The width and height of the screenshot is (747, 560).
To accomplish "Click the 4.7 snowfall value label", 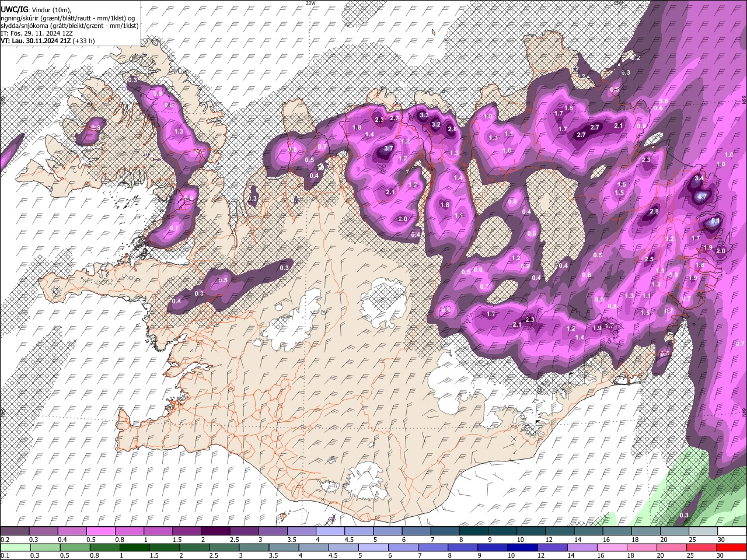I will click(702, 197).
